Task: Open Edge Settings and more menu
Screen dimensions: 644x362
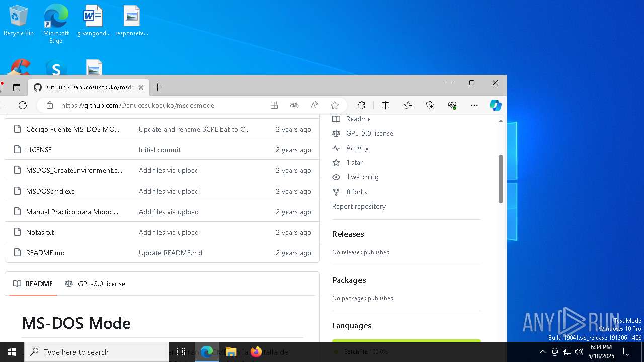Action: coord(474,105)
